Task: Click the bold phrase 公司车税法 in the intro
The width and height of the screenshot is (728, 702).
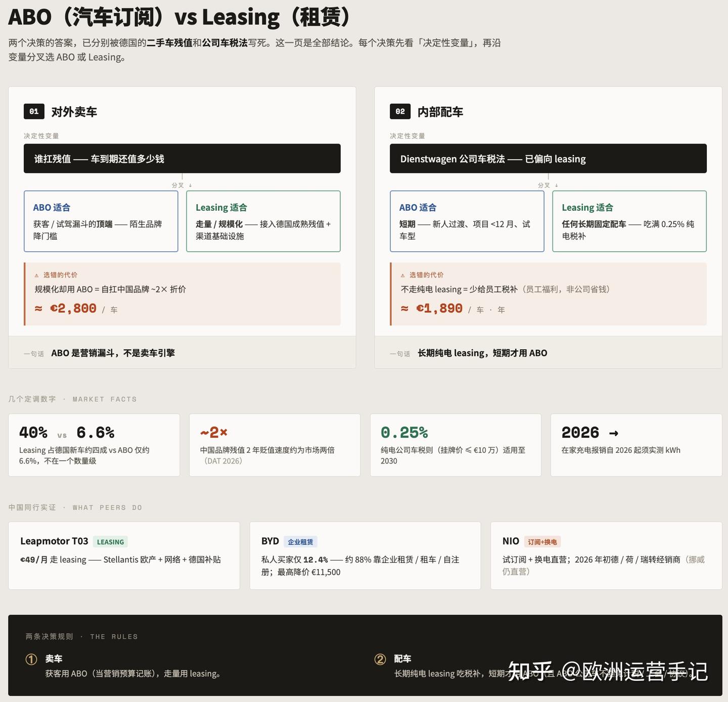Action: [224, 43]
